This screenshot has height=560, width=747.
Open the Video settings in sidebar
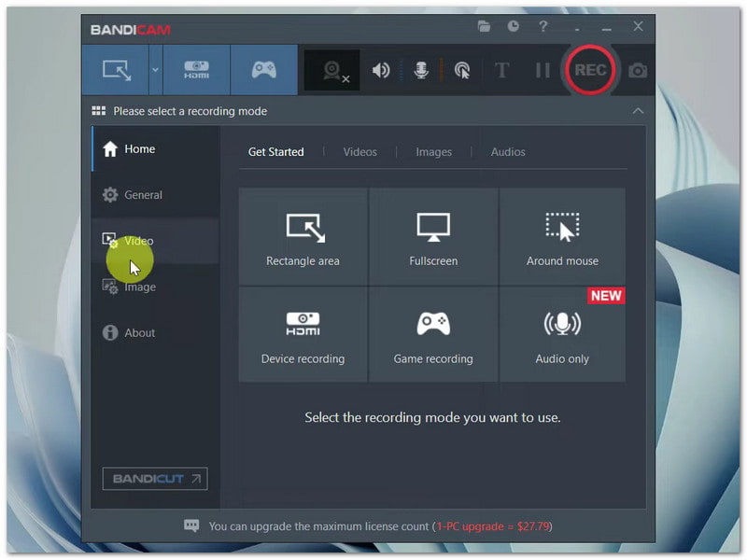[155, 241]
